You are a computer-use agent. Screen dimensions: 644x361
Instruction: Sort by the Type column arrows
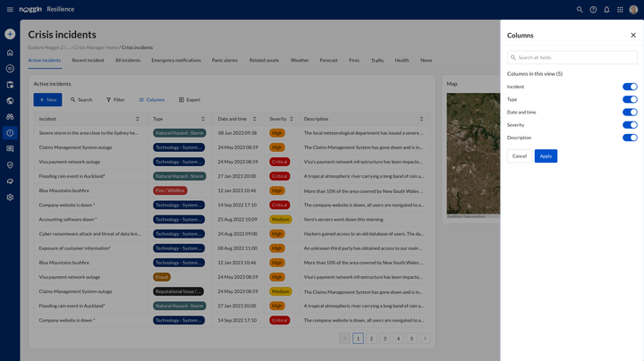click(203, 119)
